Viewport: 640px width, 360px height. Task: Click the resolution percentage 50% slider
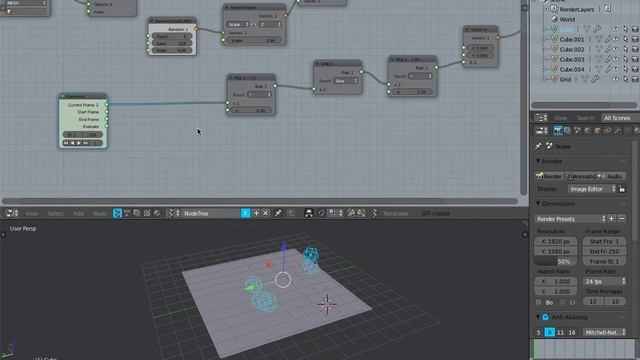point(556,261)
